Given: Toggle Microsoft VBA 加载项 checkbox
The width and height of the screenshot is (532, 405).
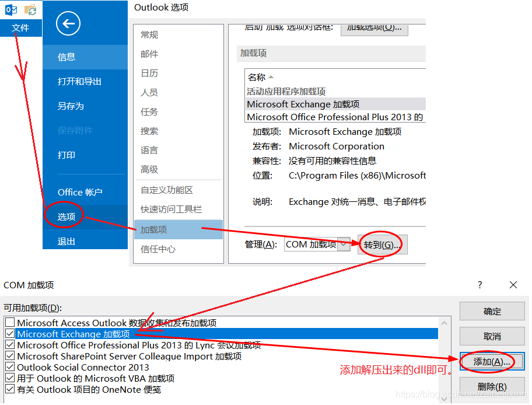Looking at the screenshot, I should click(10, 378).
